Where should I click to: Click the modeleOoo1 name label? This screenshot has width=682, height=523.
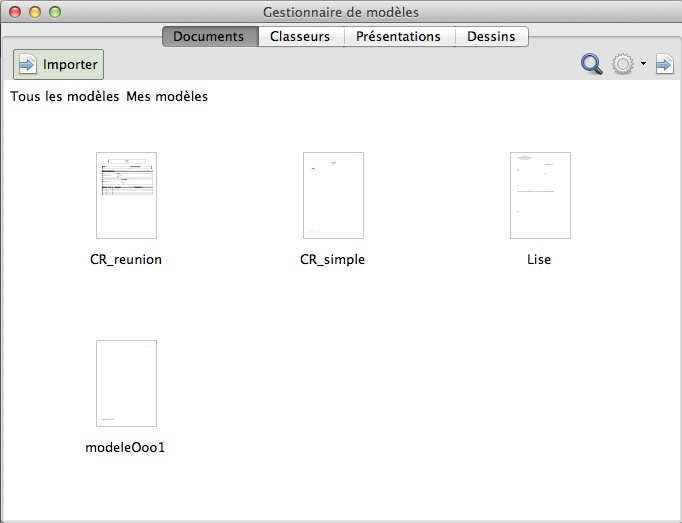125,447
